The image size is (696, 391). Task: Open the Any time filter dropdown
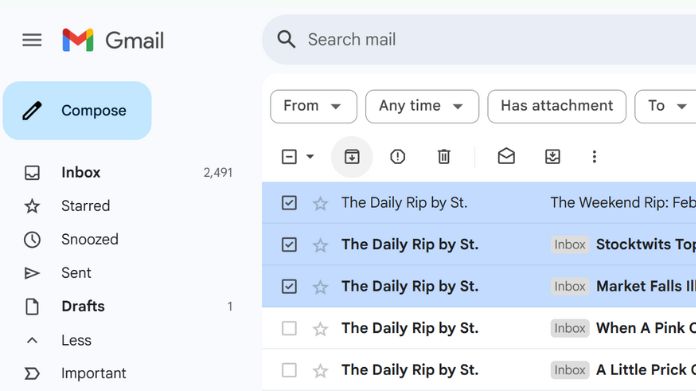pos(422,106)
